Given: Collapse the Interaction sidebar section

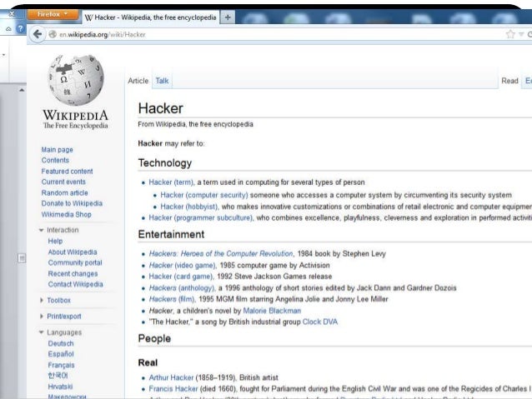Looking at the screenshot, I should pos(42,230).
